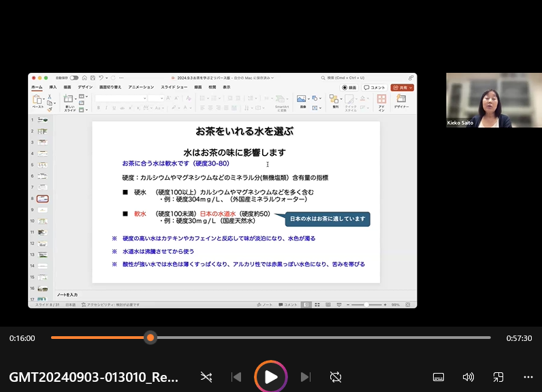
Task: Click the コメント button in PowerPoint
Action: (374, 88)
